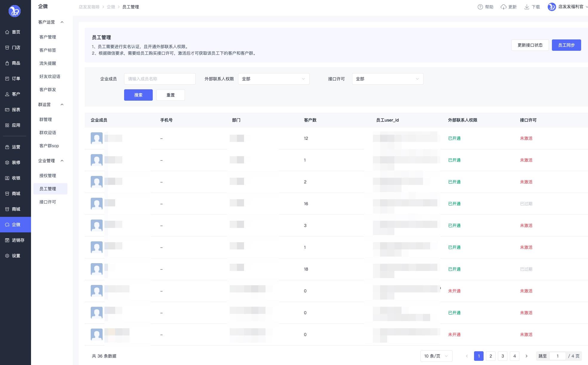This screenshot has width=588, height=365.
Task: Click the blue 员工同步 button
Action: [566, 45]
